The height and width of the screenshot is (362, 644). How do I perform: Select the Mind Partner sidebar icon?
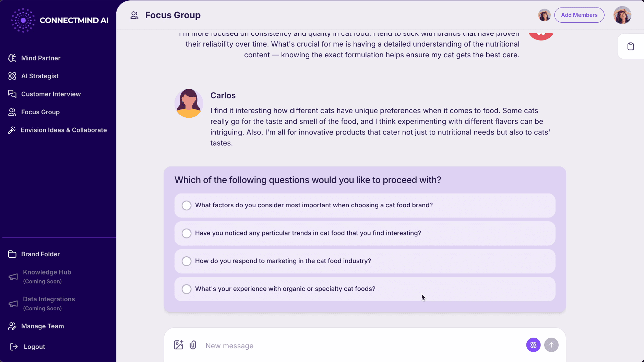click(x=12, y=58)
